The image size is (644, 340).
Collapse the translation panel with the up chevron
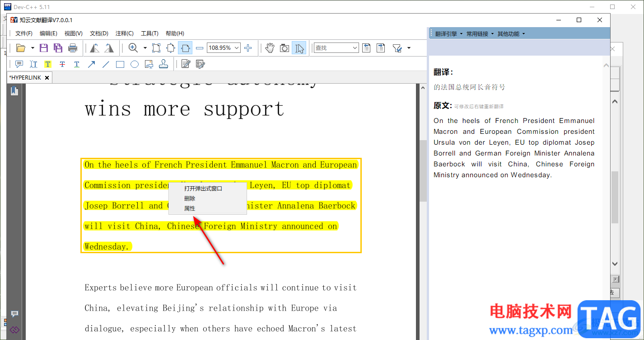click(606, 66)
